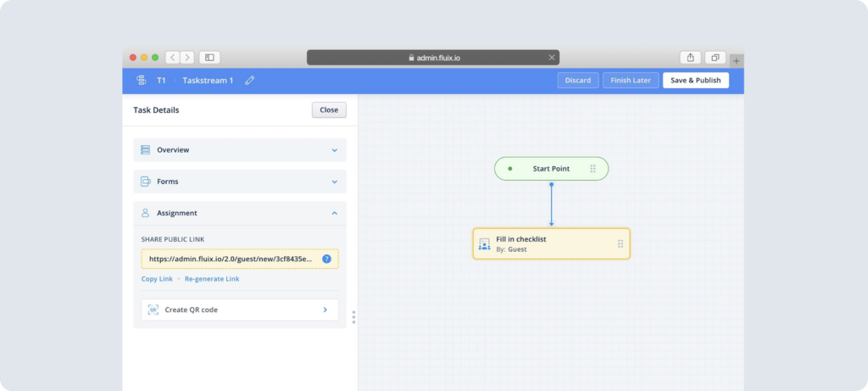Click the help question mark icon on link field
Viewport: 868px width, 391px height.
pos(326,259)
